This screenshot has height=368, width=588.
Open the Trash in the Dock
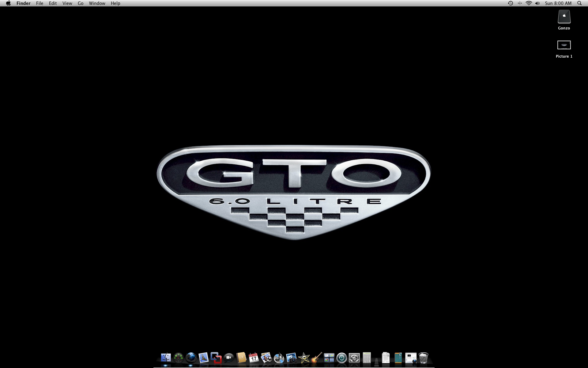(x=423, y=358)
